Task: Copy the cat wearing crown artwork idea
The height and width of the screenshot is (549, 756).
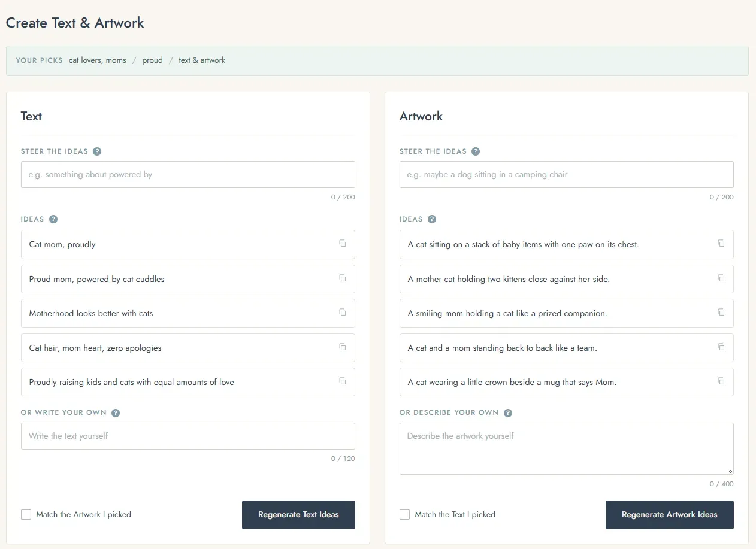Action: point(721,381)
